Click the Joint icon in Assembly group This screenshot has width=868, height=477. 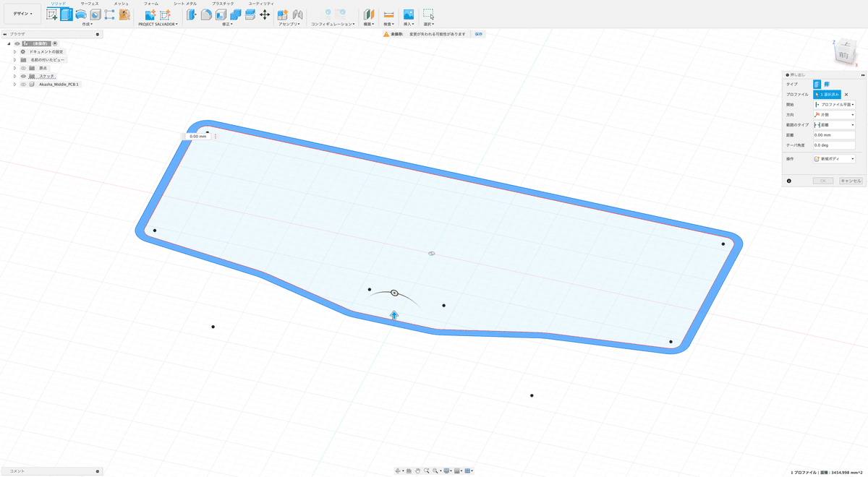297,14
